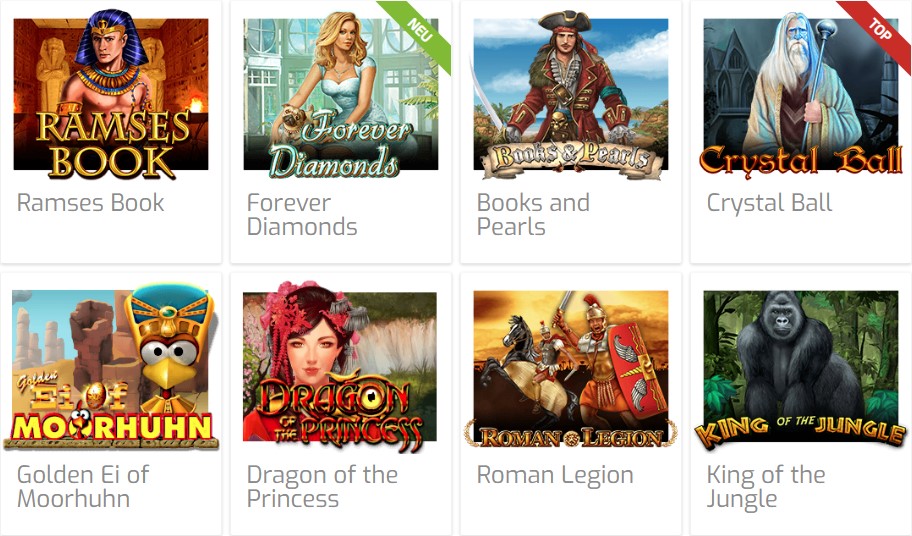912x536 pixels.
Task: Click the Roman Legion title text
Action: point(555,475)
